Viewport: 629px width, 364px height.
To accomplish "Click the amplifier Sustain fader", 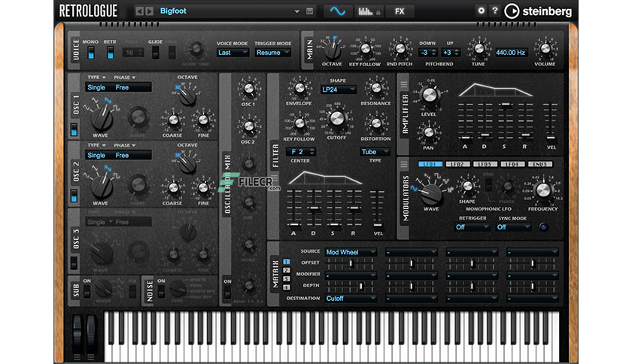I will click(x=506, y=105).
